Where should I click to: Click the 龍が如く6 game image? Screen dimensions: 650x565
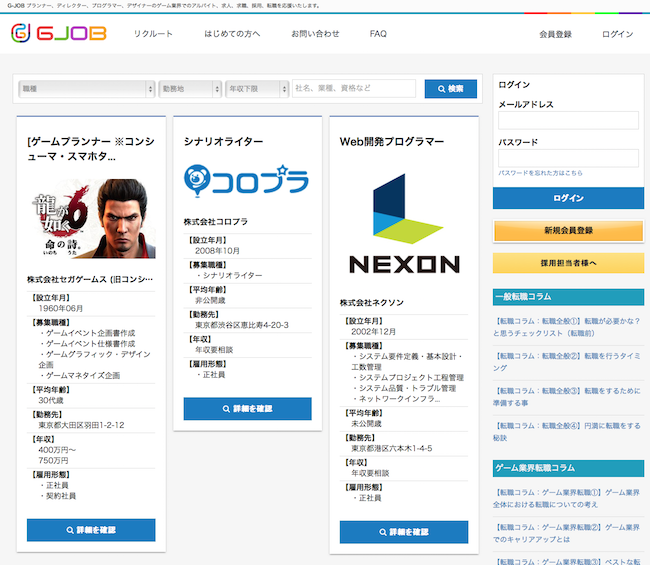point(94,218)
